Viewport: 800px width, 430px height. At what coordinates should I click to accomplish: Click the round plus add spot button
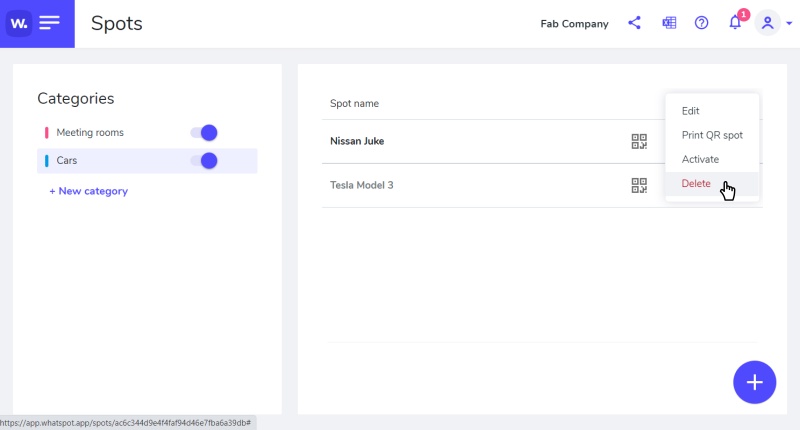[x=754, y=382]
